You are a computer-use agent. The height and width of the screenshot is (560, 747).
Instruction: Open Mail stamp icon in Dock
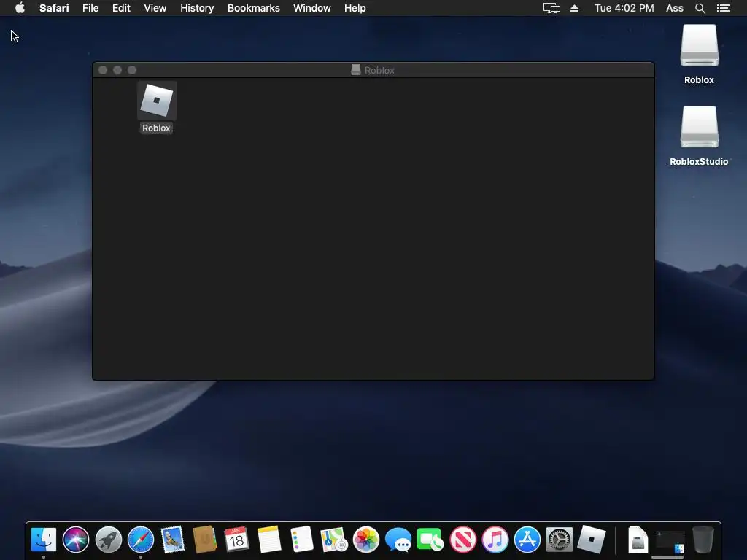pyautogui.click(x=172, y=540)
